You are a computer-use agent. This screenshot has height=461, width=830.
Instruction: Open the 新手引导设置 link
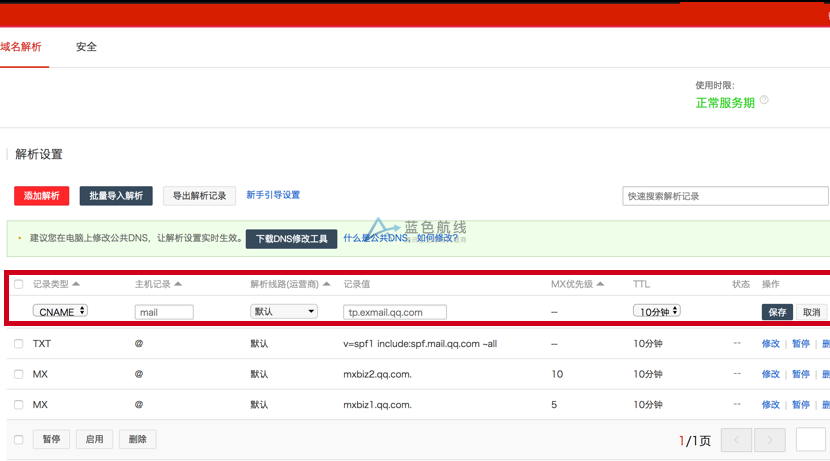[273, 195]
